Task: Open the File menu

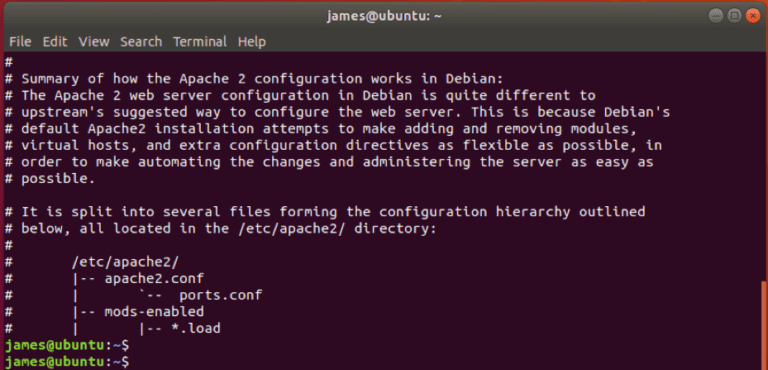Action: click(x=20, y=42)
